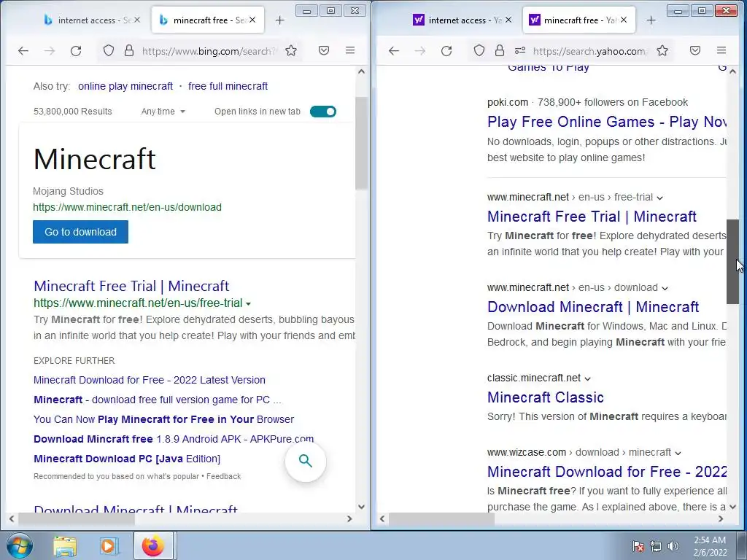Reload the Bing search page

(76, 50)
